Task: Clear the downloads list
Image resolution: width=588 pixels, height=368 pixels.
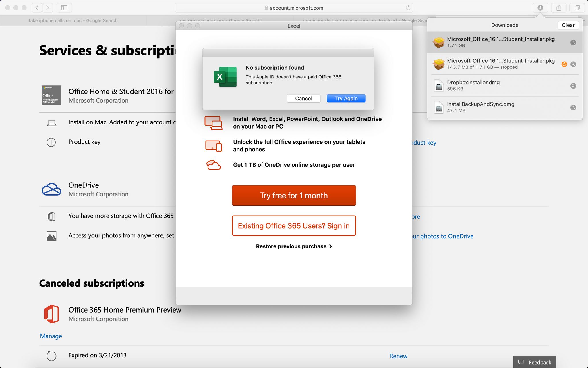Action: pyautogui.click(x=568, y=25)
